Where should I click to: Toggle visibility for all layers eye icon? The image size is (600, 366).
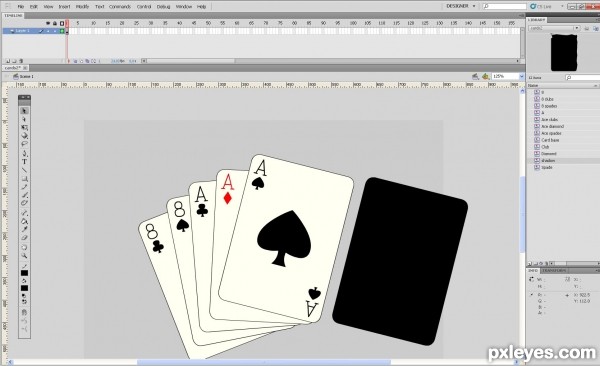pyautogui.click(x=48, y=23)
